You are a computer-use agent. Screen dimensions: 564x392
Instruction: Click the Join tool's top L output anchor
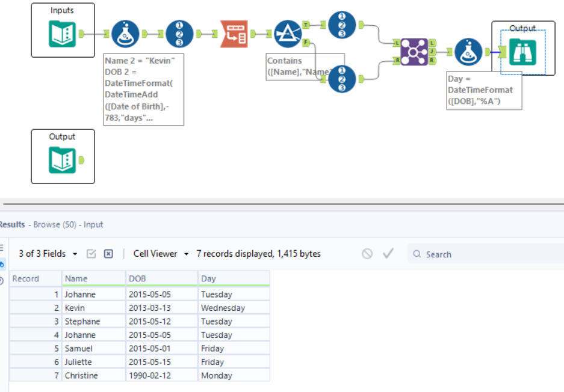point(432,43)
